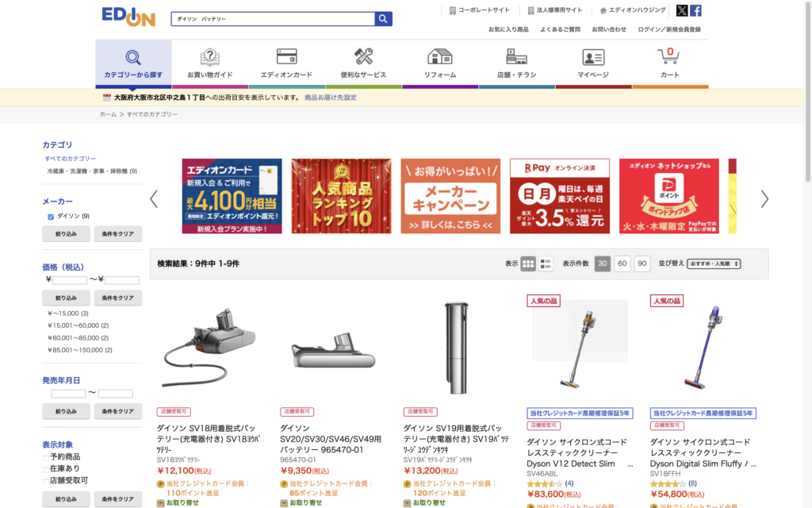Set display count to 60
The width and height of the screenshot is (812, 508).
coord(622,264)
